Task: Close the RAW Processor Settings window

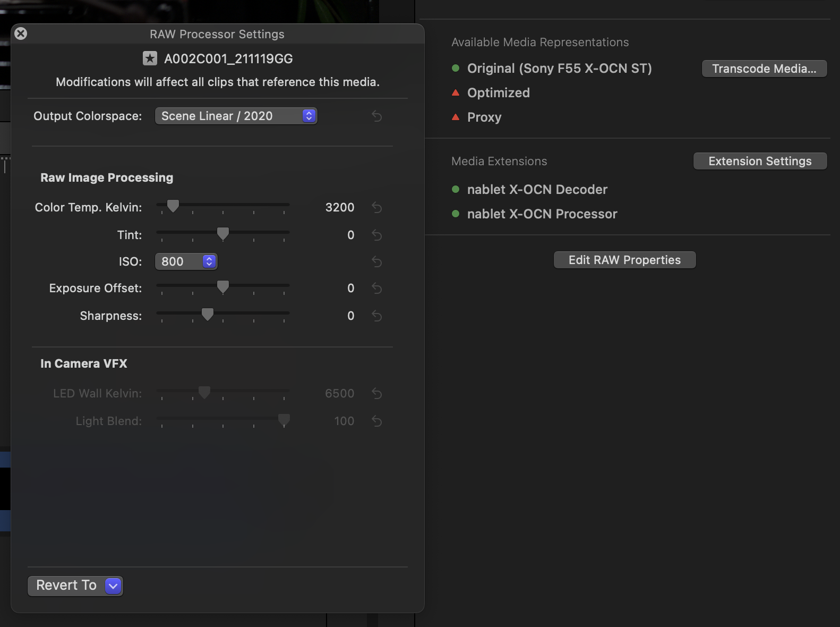Action: 21,33
